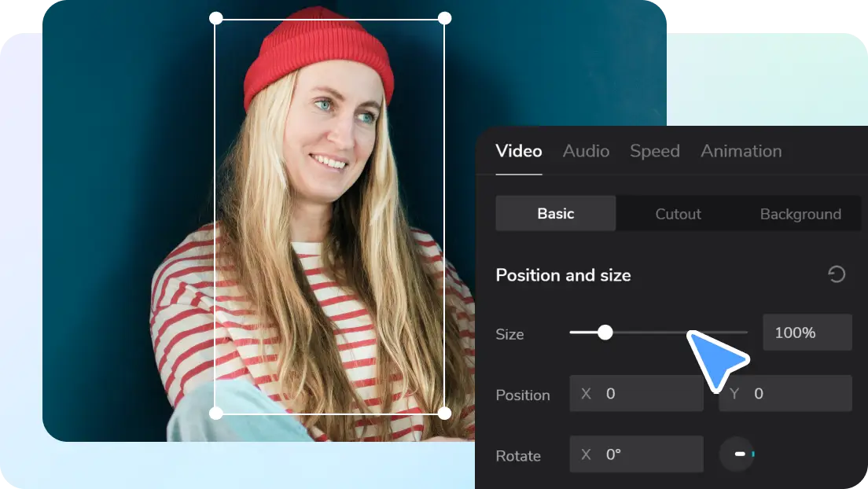Click the right end of the Size slider track
The width and height of the screenshot is (868, 489).
(744, 333)
